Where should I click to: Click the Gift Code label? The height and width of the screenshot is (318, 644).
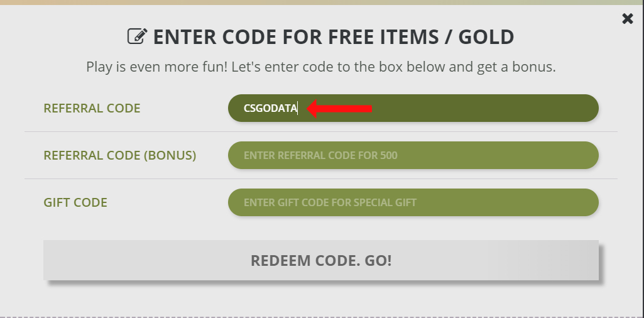75,202
